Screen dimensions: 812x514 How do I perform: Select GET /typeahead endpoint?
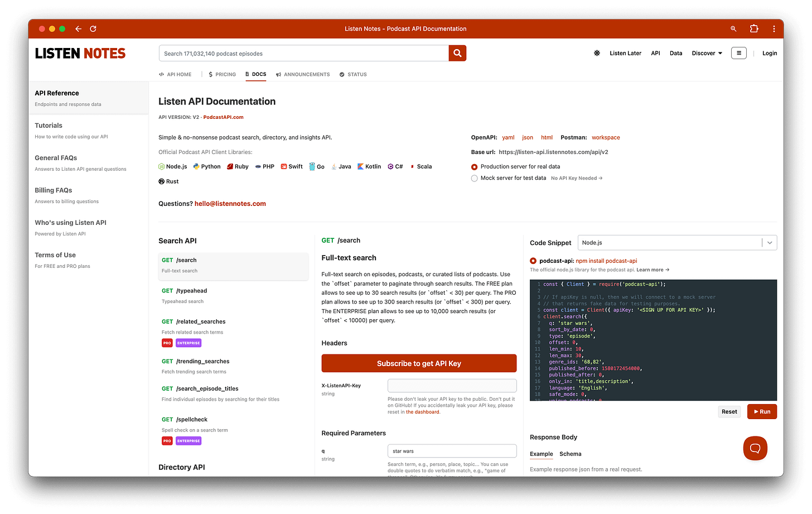(x=233, y=296)
